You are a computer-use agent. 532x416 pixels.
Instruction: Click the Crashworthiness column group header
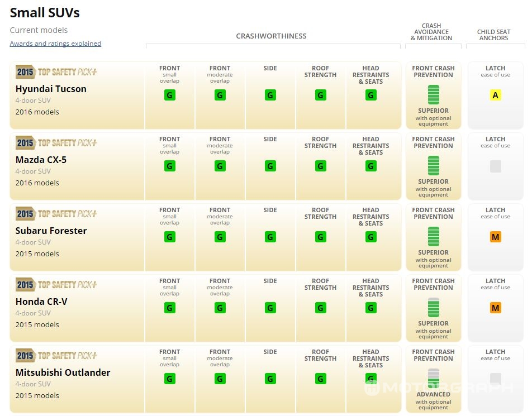pos(271,36)
